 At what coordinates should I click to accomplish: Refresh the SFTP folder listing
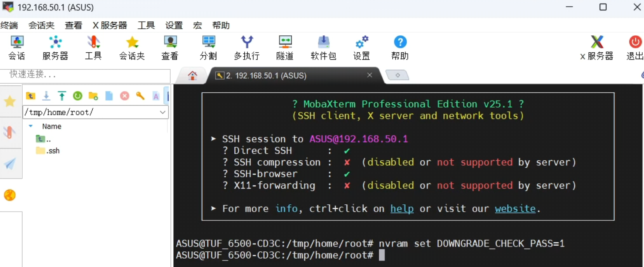[x=78, y=96]
